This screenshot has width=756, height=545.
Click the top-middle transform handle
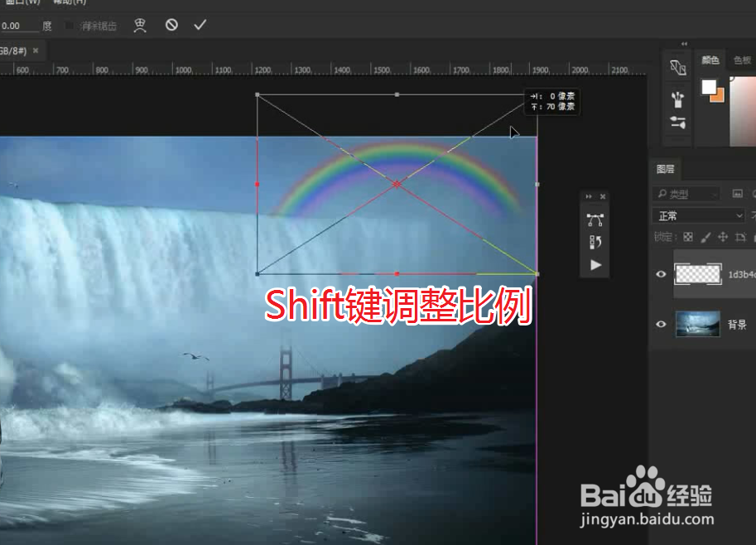pos(397,95)
